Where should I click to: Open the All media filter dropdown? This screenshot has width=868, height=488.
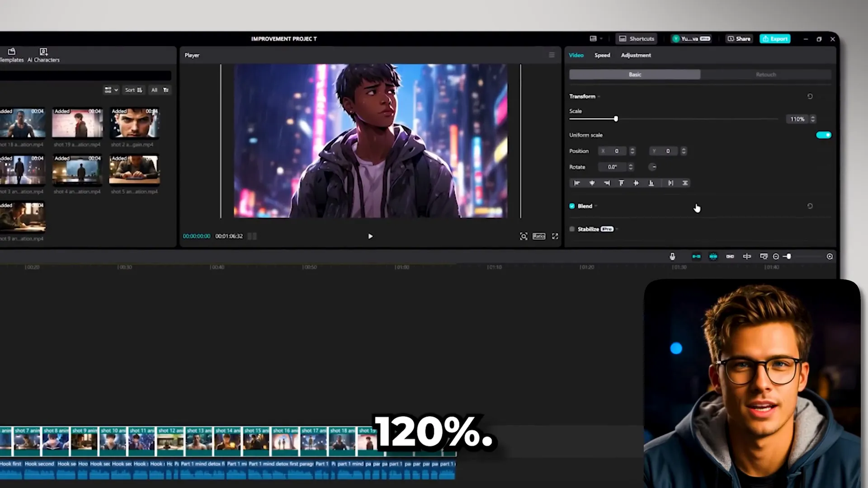pyautogui.click(x=160, y=90)
